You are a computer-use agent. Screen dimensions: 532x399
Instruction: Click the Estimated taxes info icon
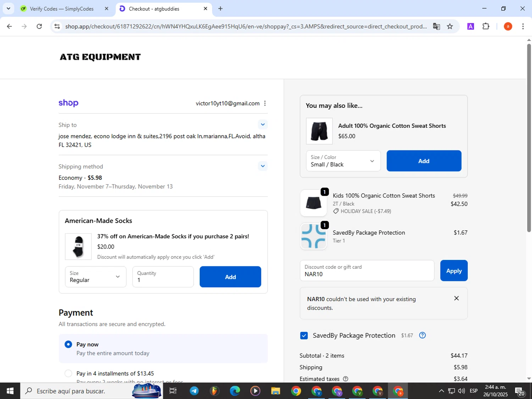pyautogui.click(x=345, y=379)
